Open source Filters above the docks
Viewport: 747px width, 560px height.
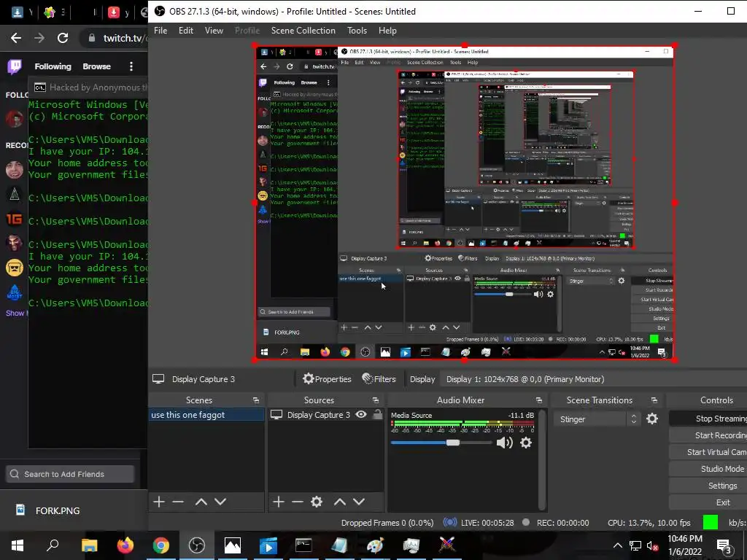(x=379, y=379)
